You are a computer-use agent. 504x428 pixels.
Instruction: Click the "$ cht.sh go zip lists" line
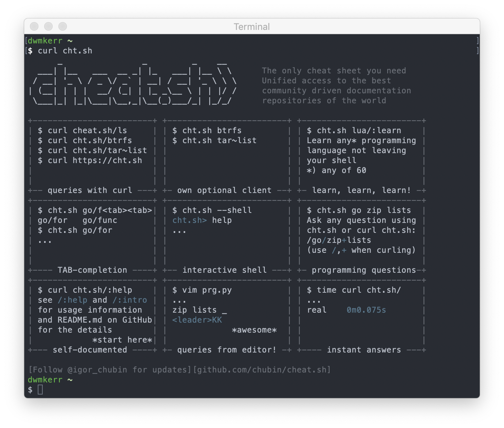(359, 210)
